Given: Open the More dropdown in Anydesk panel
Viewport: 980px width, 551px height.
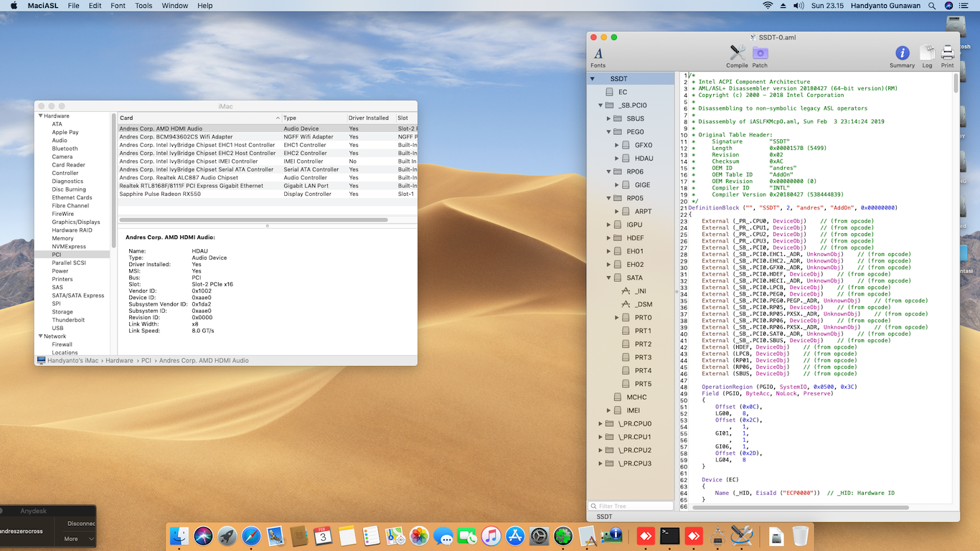Looking at the screenshot, I should tap(77, 539).
